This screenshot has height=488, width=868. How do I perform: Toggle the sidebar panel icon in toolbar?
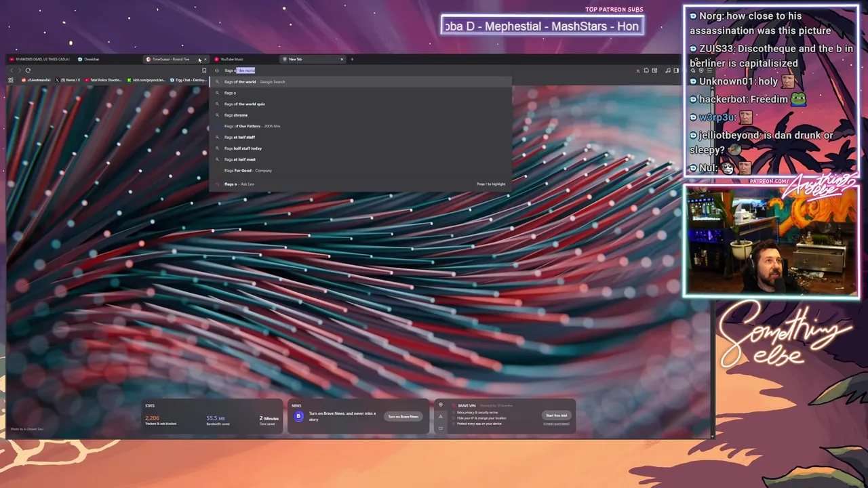pos(676,70)
